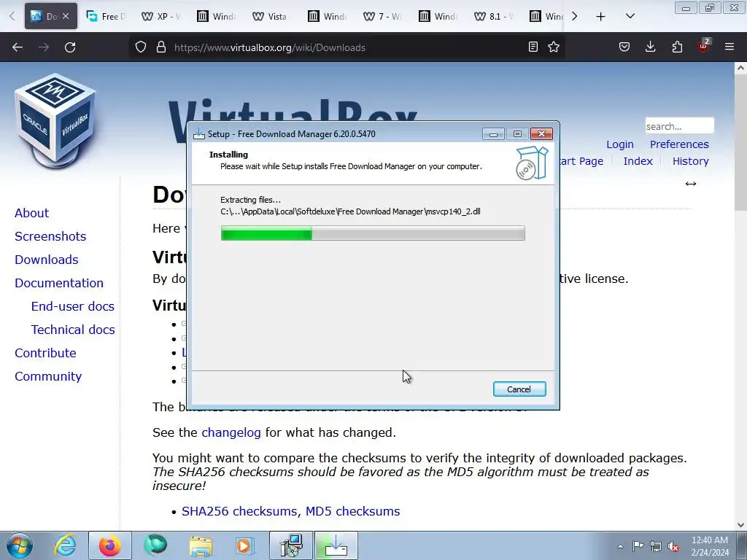This screenshot has width=747, height=560.
Task: Click the VirtualBox cube logo
Action: point(55,120)
